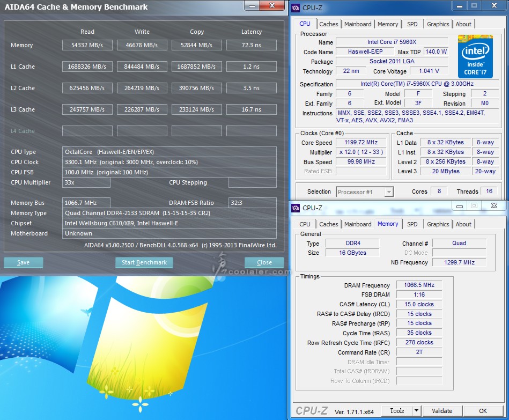Click the Intel Core i7 logo badge
Viewport: 509px width, 420px height.
pyautogui.click(x=475, y=56)
